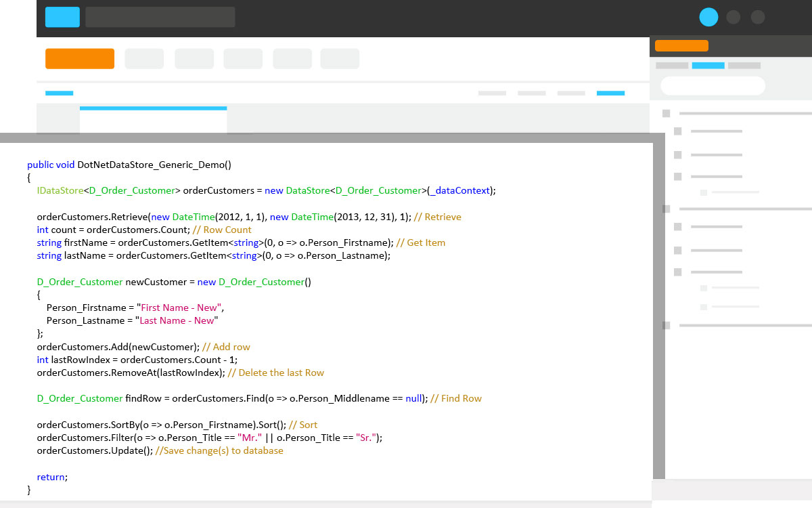Click the "First Name - New" string literal
The width and height of the screenshot is (812, 508).
[x=179, y=308]
